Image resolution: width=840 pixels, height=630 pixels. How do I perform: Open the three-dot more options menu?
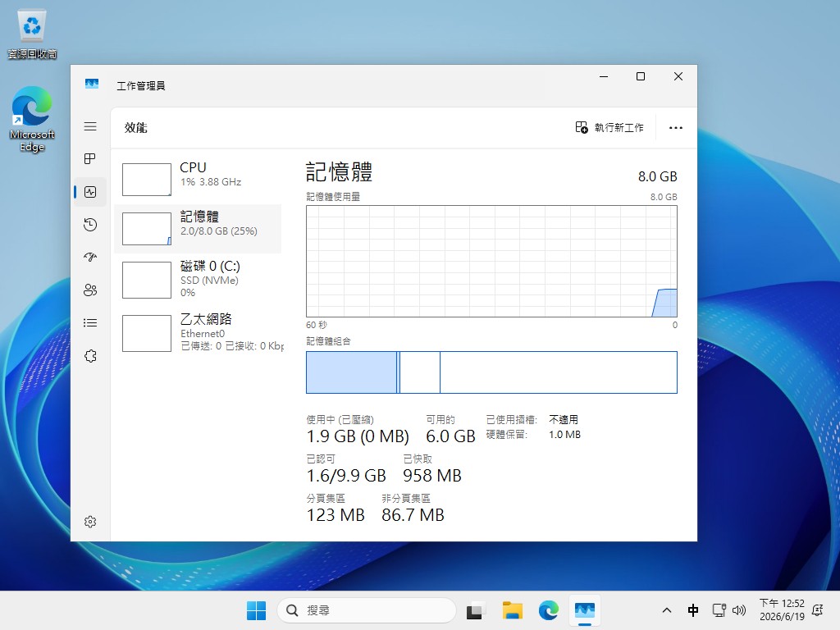(x=676, y=127)
